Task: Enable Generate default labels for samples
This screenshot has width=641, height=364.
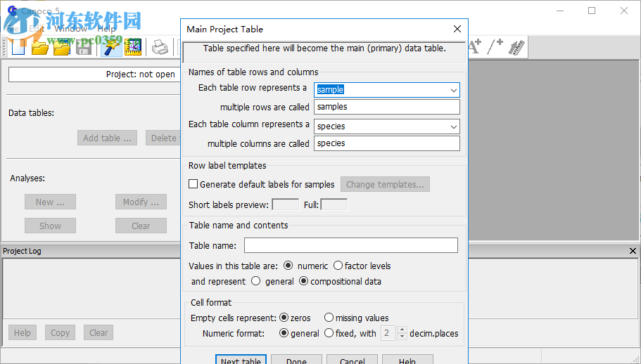Action: pyautogui.click(x=193, y=185)
